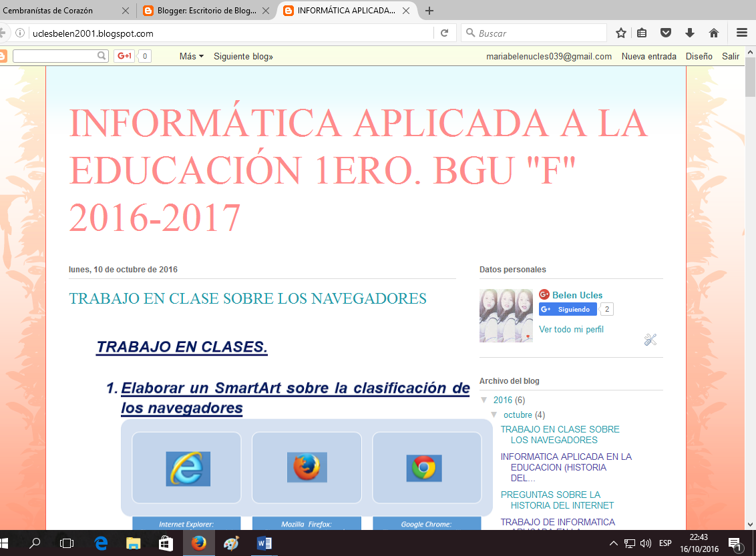Expand the Más dropdown menu
Viewport: 756px width, 556px height.
192,56
